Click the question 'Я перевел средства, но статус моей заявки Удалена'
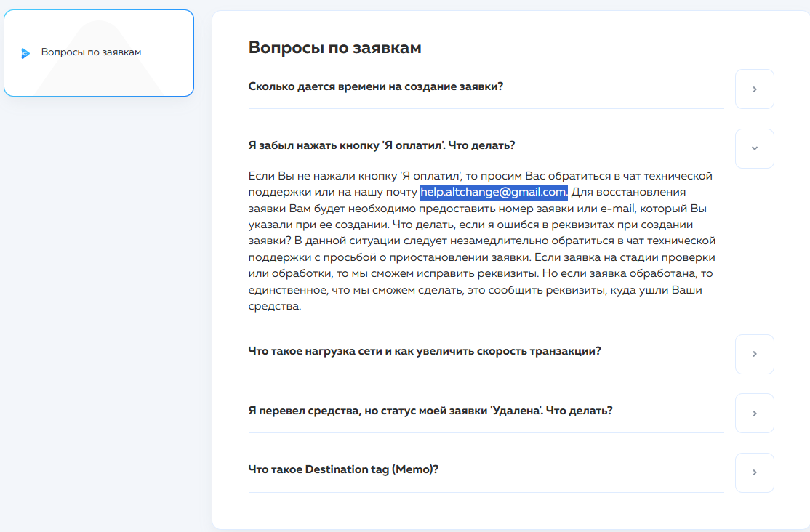The height and width of the screenshot is (532, 810). coord(432,408)
